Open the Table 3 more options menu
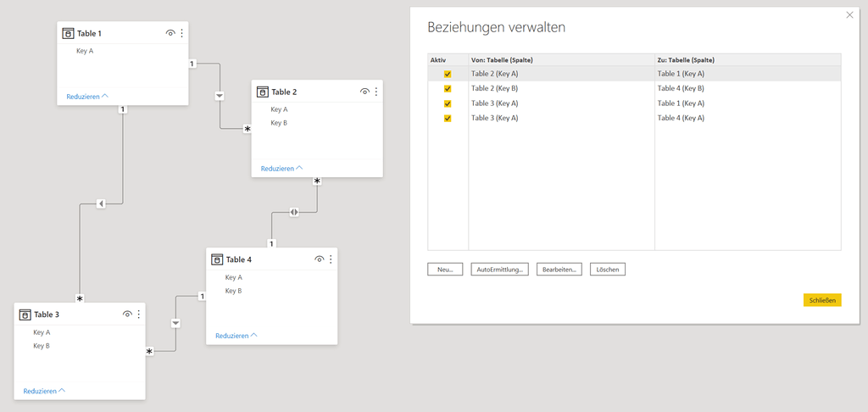The image size is (868, 412). 139,315
